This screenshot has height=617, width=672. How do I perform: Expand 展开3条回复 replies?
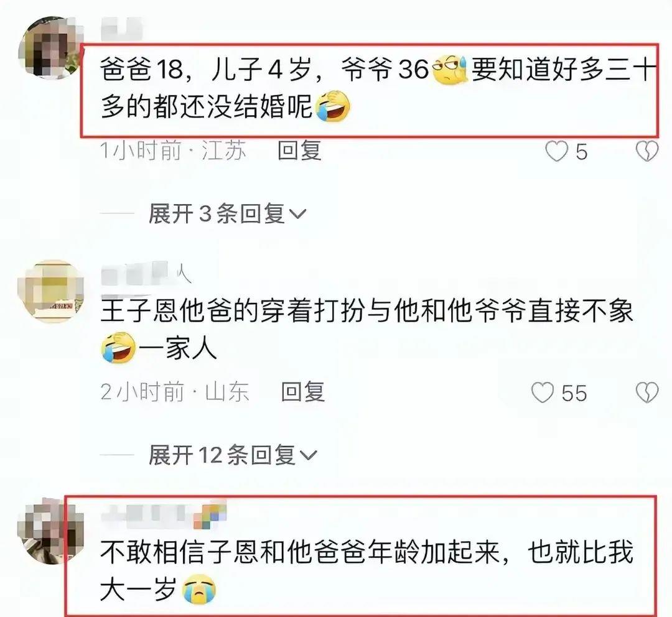pyautogui.click(x=227, y=213)
